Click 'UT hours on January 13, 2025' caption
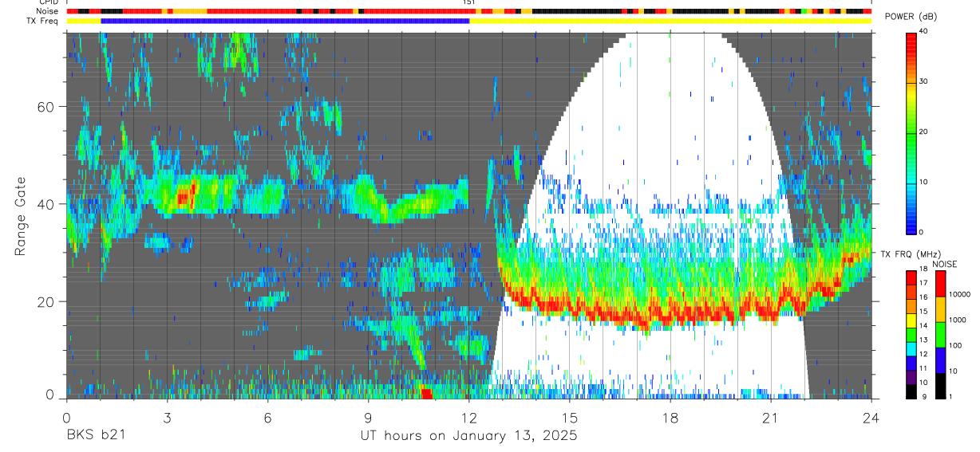980x452 pixels. pyautogui.click(x=468, y=436)
